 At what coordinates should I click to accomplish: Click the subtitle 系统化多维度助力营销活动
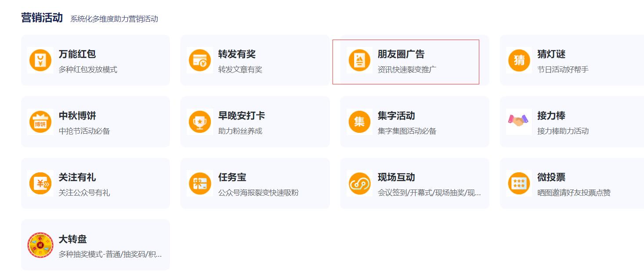tap(114, 19)
